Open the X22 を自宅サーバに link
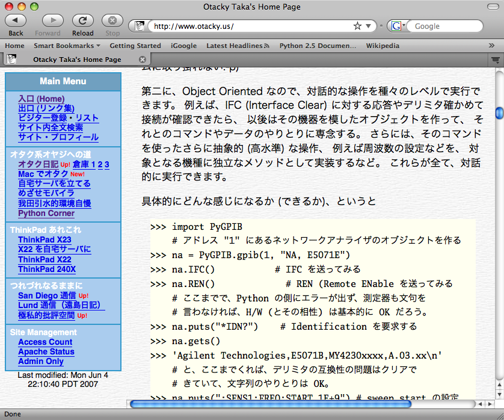 pos(55,249)
